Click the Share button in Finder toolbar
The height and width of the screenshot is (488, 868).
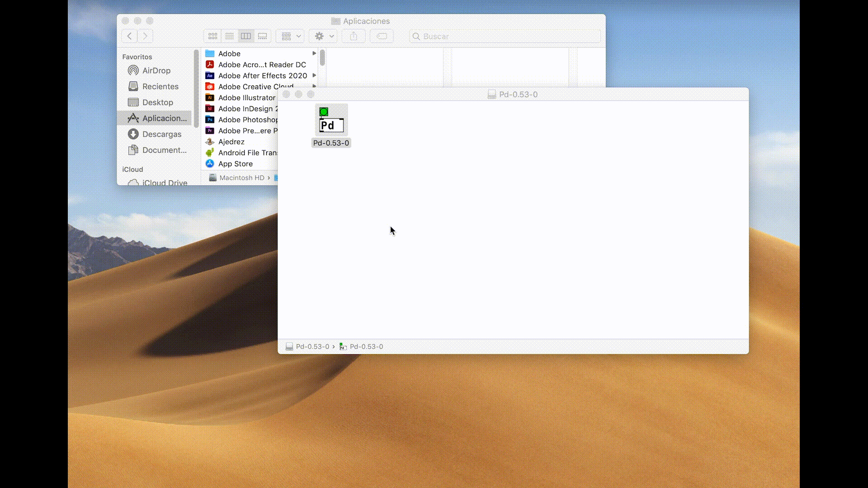354,36
